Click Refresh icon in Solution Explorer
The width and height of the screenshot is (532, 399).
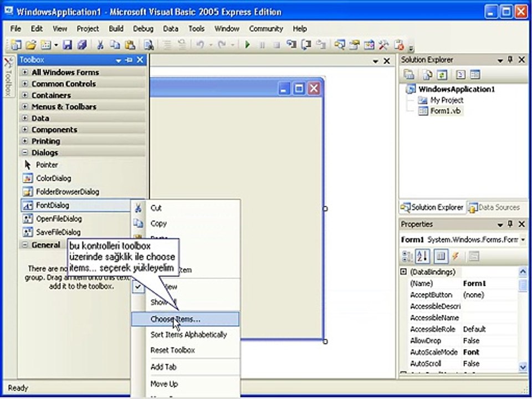[442, 75]
